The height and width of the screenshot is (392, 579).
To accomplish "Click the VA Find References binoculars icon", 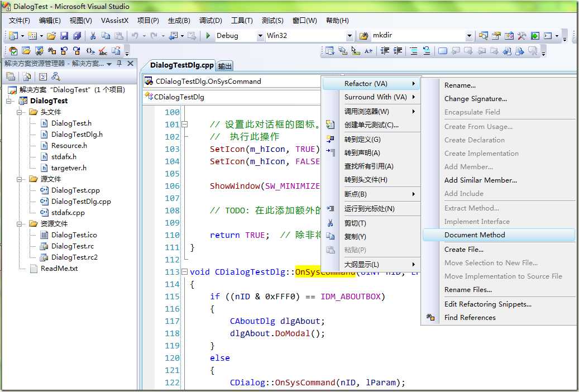I will click(x=52, y=51).
